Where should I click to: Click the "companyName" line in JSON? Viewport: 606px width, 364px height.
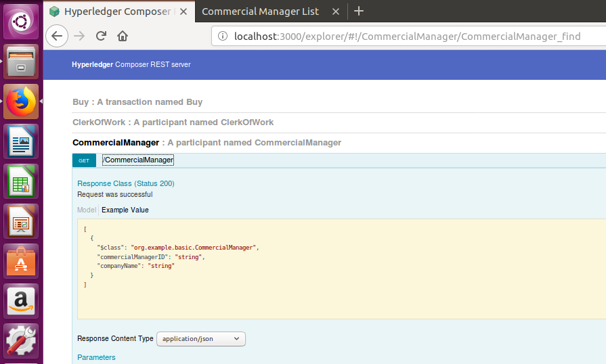(x=135, y=266)
